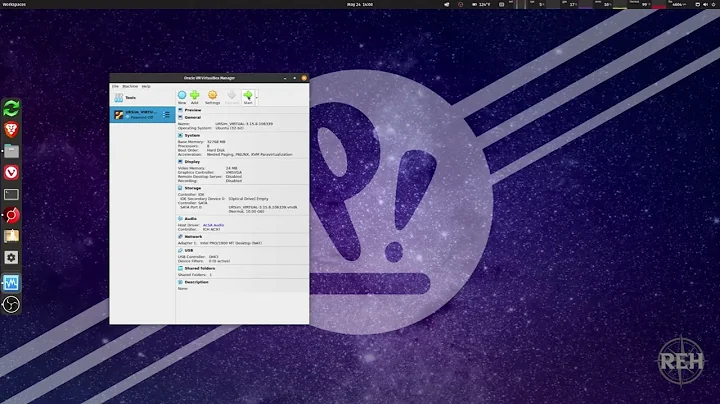Click the Storage disk icon
The height and width of the screenshot is (404, 720).
180,188
